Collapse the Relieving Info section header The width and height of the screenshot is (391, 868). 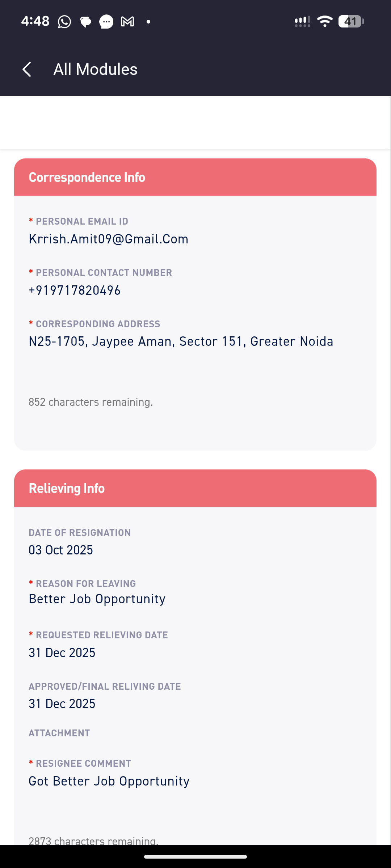coord(195,488)
